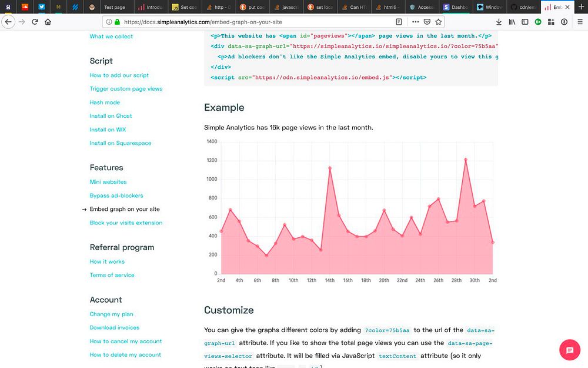Viewport: 588px width, 368px height.
Task: Open the Hash mode link
Action: (105, 102)
